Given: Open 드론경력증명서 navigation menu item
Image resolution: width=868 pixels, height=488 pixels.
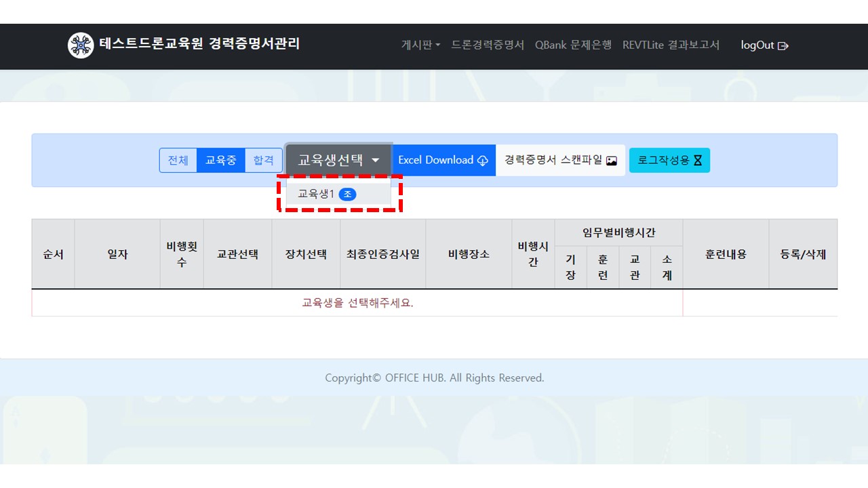Looking at the screenshot, I should 488,45.
